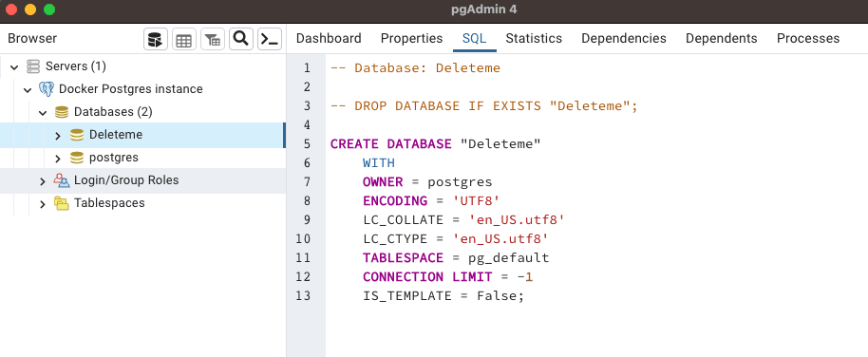Image resolution: width=868 pixels, height=357 pixels.
Task: Click the Tablespaces folder icon
Action: (62, 203)
